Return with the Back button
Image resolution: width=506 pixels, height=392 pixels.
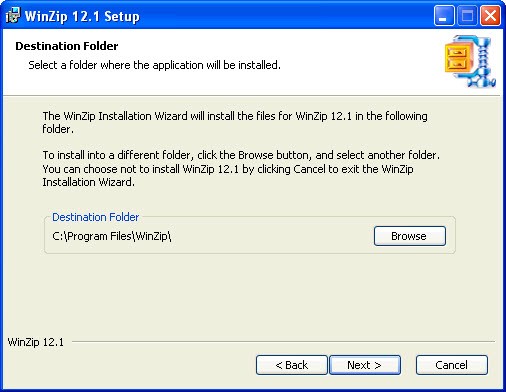tap(292, 365)
